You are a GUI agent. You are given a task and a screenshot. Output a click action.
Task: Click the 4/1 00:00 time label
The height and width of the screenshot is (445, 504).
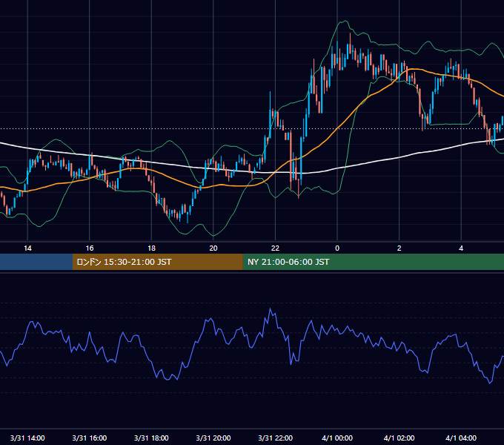(337, 438)
